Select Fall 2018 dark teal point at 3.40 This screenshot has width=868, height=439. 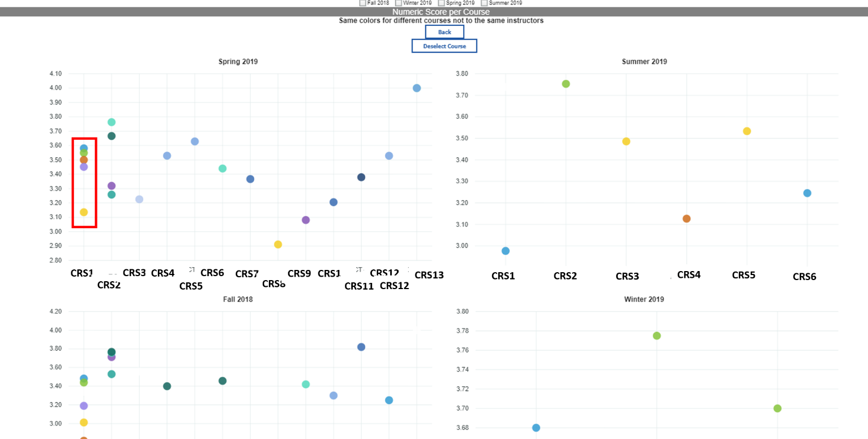click(167, 387)
